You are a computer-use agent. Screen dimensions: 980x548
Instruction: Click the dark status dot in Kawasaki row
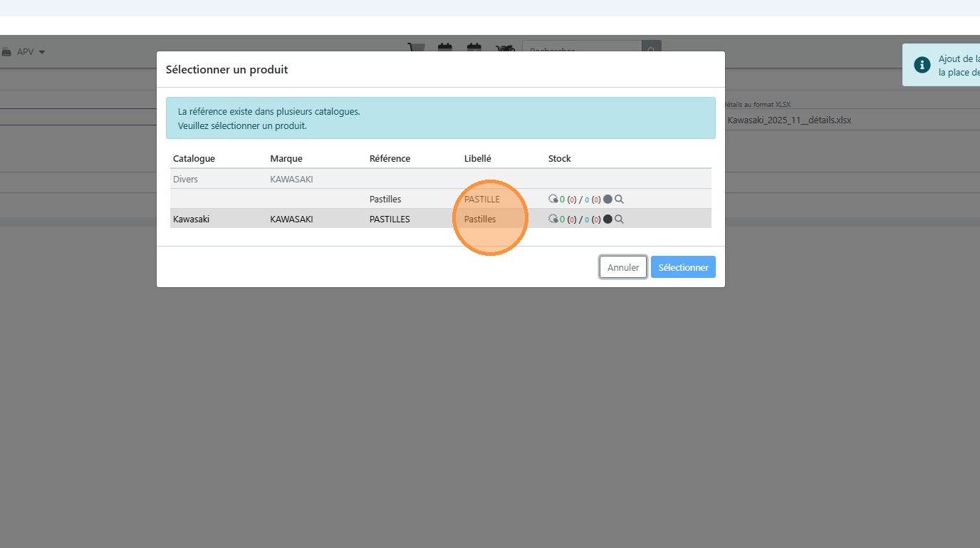click(608, 219)
